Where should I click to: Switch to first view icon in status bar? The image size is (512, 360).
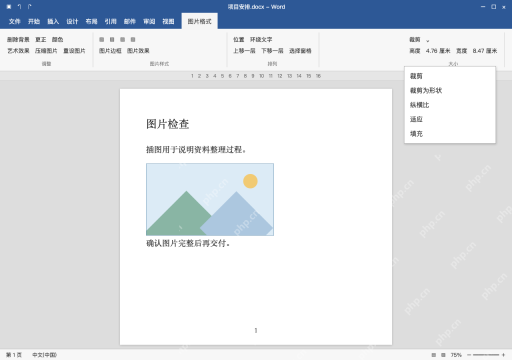434,355
